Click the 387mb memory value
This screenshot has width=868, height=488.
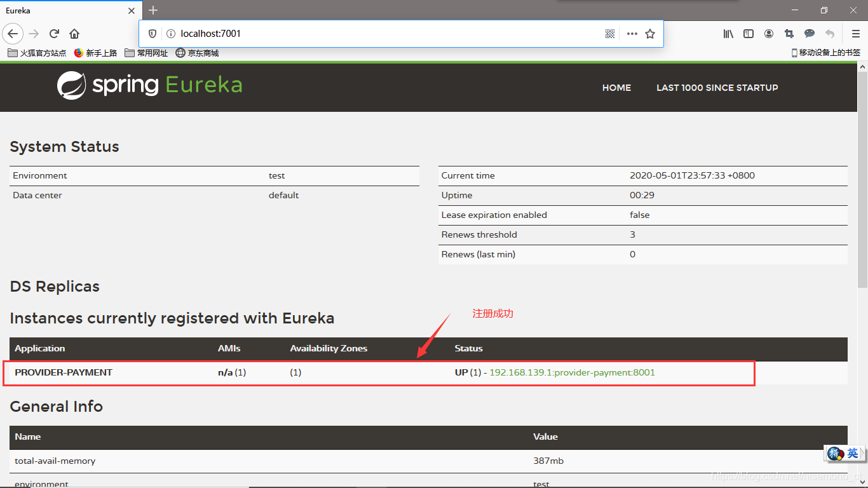[548, 461]
